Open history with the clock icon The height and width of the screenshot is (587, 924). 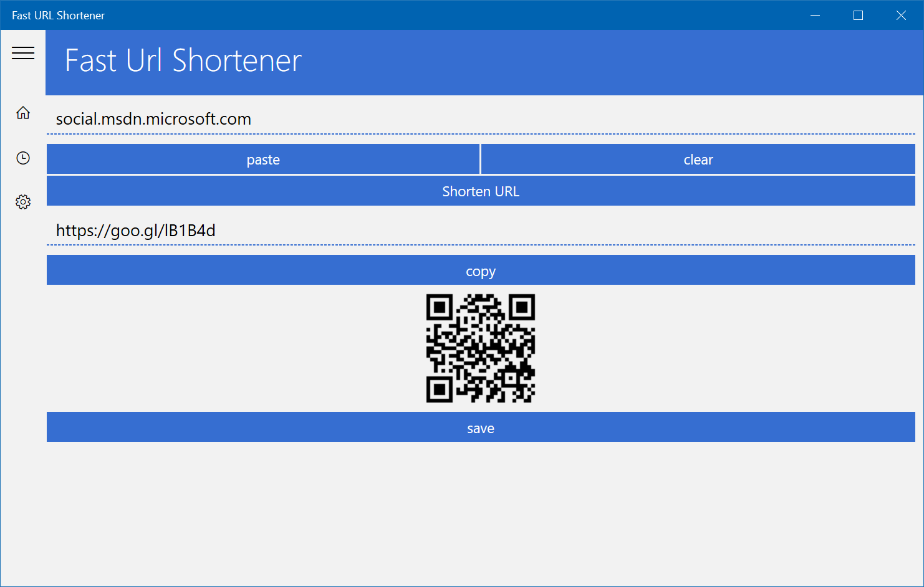[23, 158]
